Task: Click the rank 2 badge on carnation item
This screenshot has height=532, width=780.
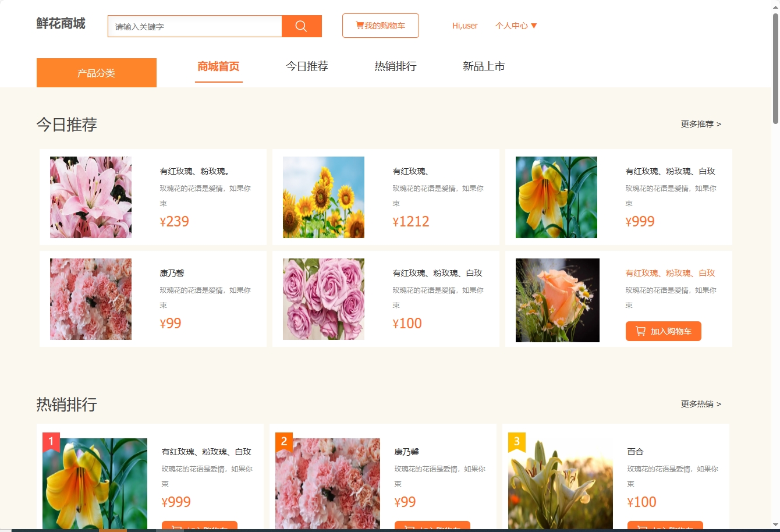Action: (283, 441)
